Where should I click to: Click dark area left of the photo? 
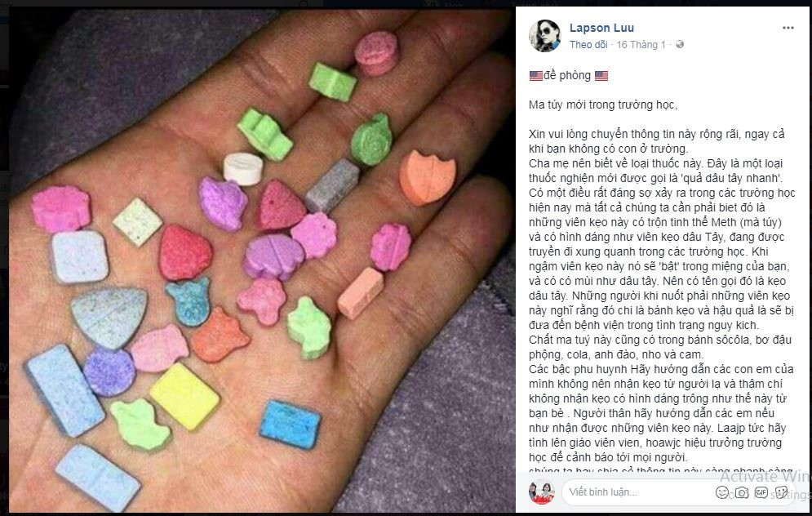pos(4,259)
